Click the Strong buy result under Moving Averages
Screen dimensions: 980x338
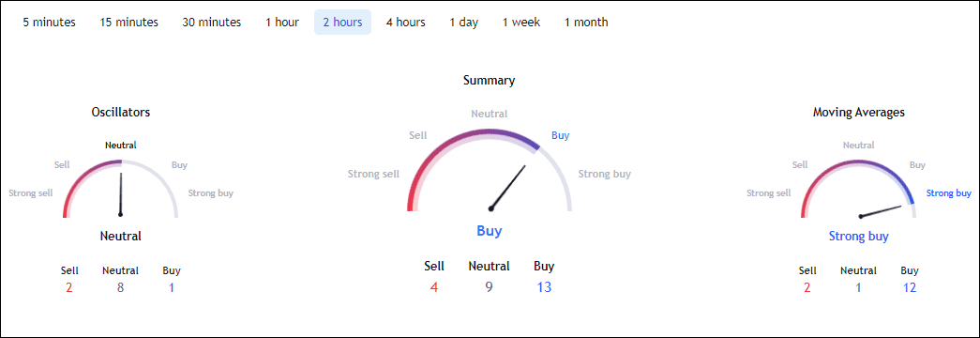coord(859,237)
